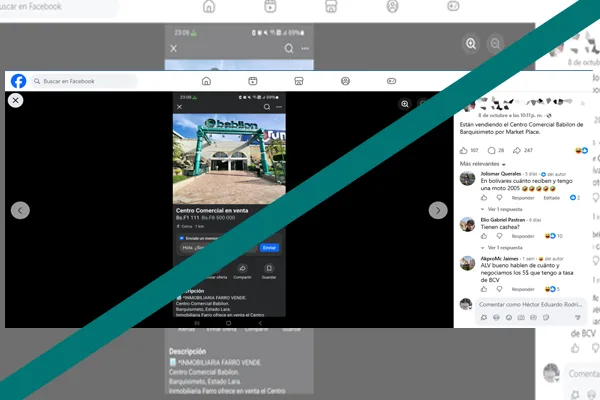Click comment text Tienen cashea?
This screenshot has height=400, width=600.
coord(500,227)
